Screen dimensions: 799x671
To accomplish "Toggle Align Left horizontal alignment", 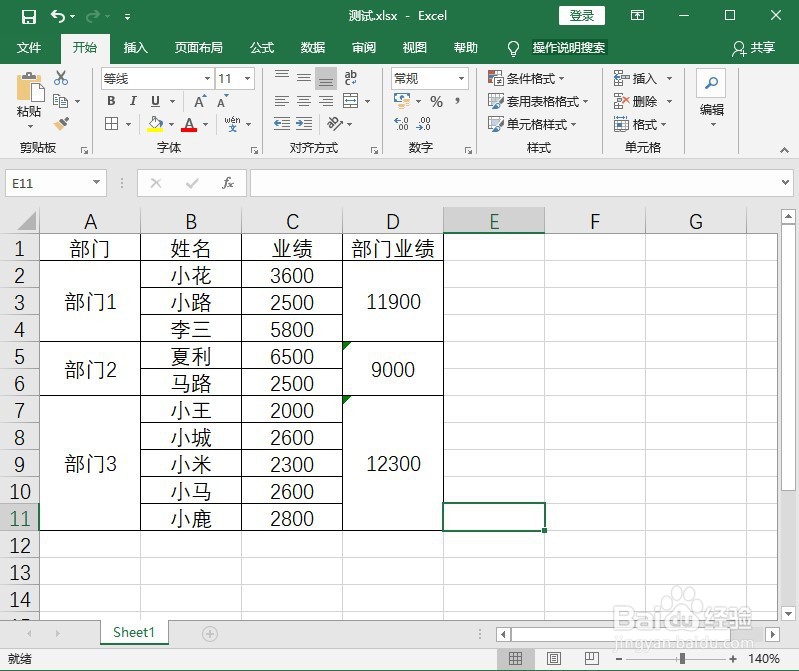I will click(x=282, y=101).
